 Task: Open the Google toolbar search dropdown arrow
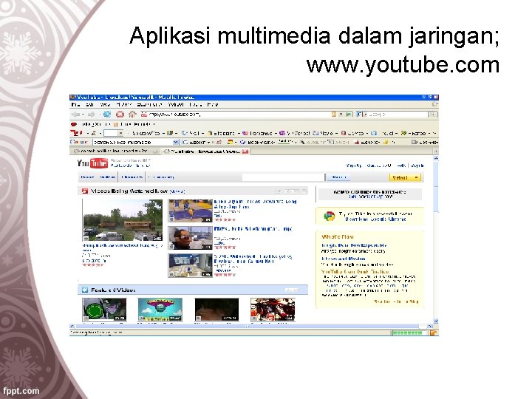[176, 142]
